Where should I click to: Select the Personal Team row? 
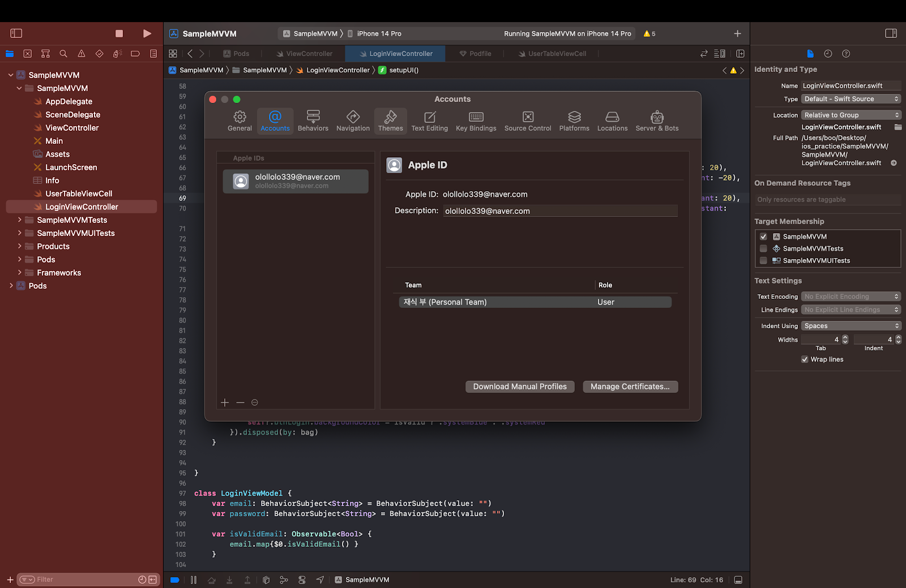coord(535,302)
